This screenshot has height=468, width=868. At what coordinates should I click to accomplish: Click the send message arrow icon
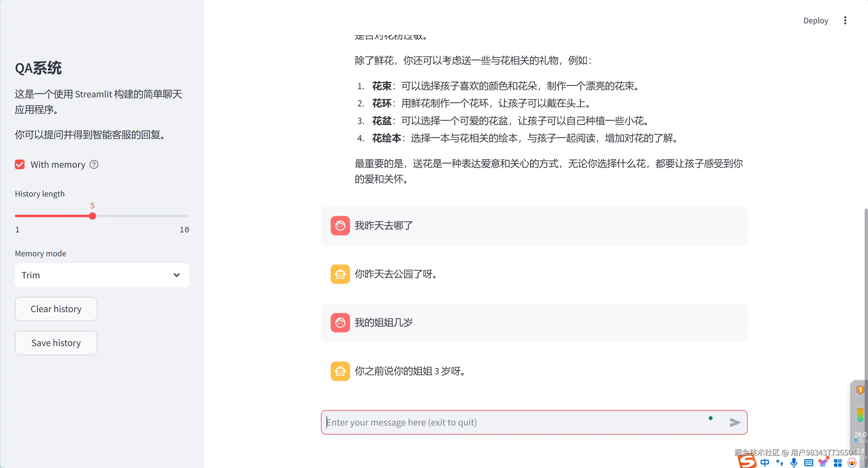pyautogui.click(x=735, y=422)
